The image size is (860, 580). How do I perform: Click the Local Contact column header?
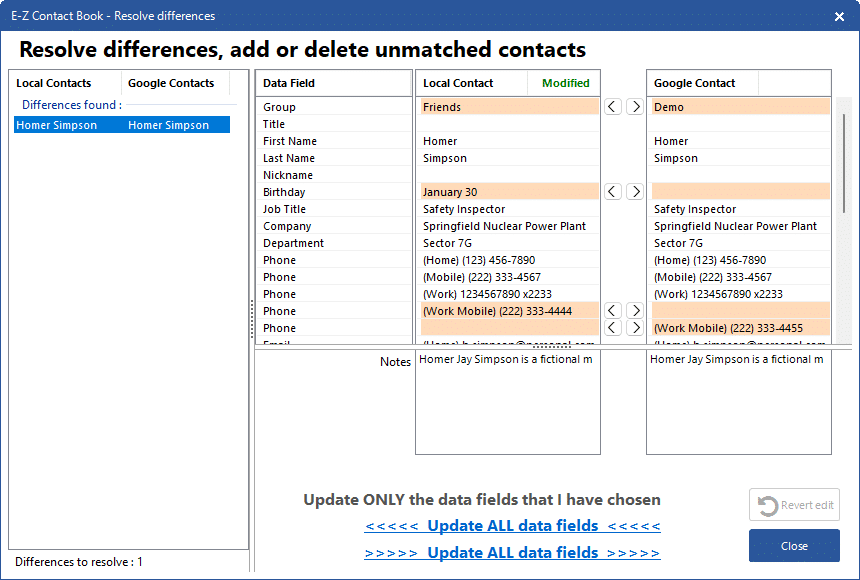(472, 83)
